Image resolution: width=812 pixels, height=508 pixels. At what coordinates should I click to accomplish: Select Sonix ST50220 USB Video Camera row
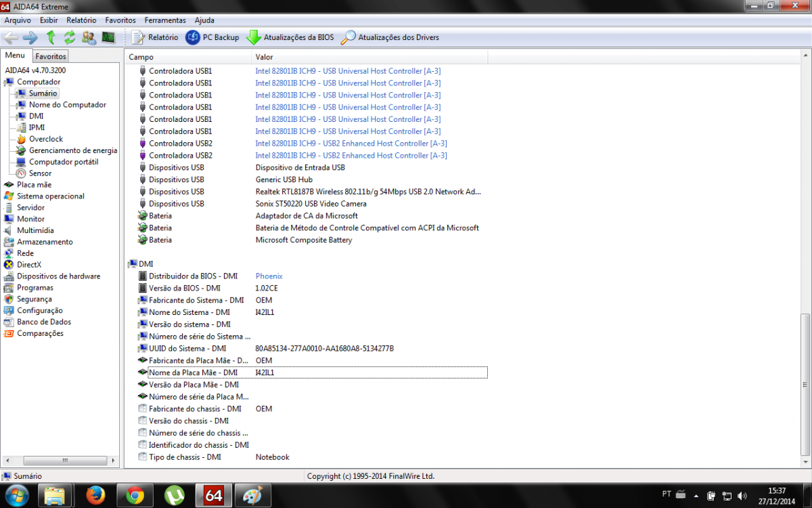coord(312,204)
